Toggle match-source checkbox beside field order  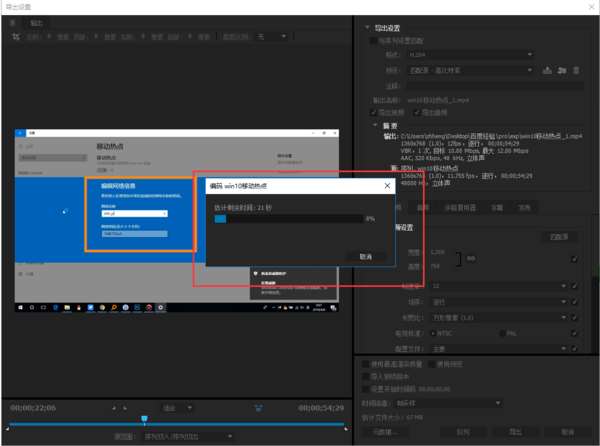pyautogui.click(x=574, y=302)
